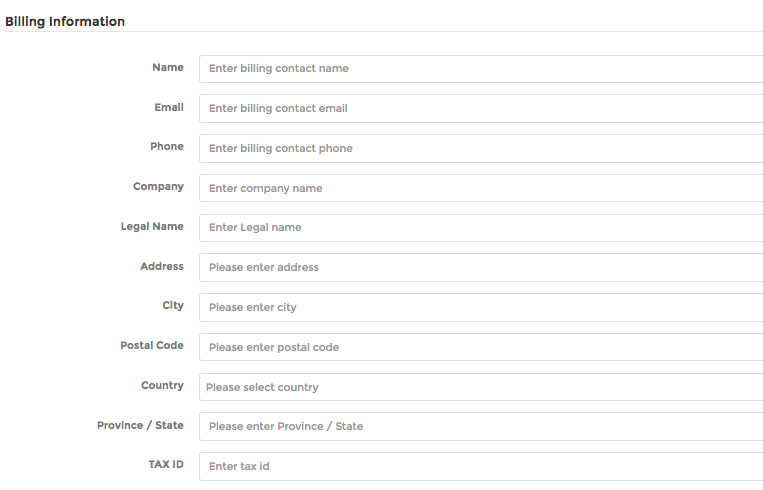Click the 'Enter company name' input
This screenshot has height=490, width=763.
(x=480, y=188)
